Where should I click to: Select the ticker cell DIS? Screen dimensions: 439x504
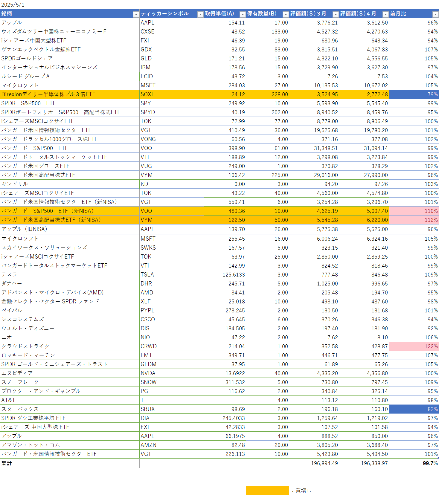(x=172, y=329)
